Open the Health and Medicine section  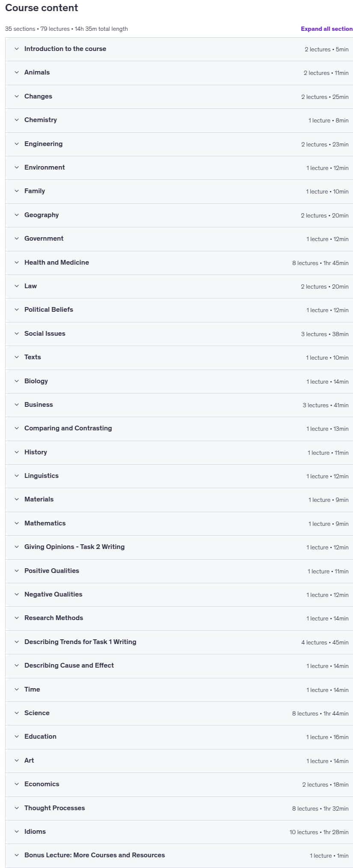[179, 262]
